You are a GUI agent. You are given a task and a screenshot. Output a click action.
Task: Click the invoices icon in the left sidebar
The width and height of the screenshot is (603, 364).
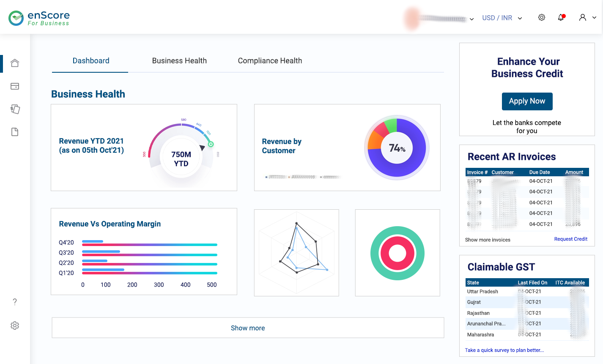(15, 109)
